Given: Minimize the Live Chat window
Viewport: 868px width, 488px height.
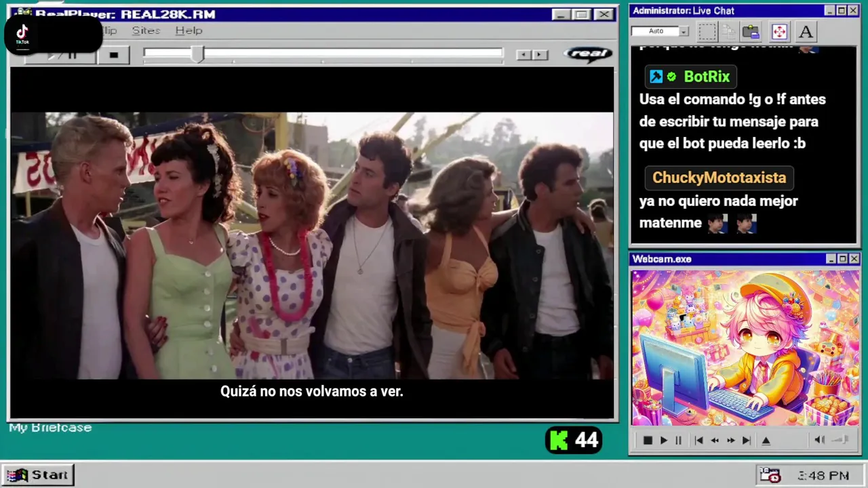Looking at the screenshot, I should 829,11.
